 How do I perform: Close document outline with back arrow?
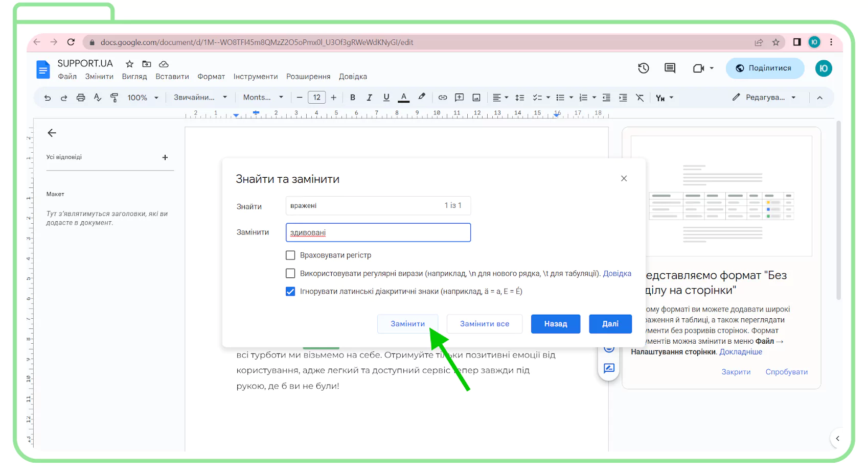[52, 133]
